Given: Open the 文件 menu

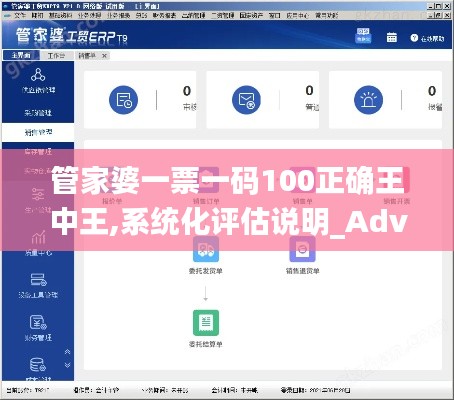Looking at the screenshot, I should (20, 15).
